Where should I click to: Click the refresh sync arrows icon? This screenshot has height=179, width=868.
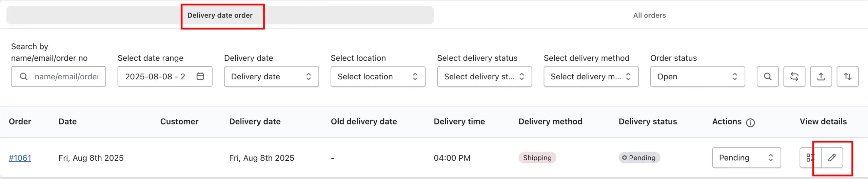(794, 77)
